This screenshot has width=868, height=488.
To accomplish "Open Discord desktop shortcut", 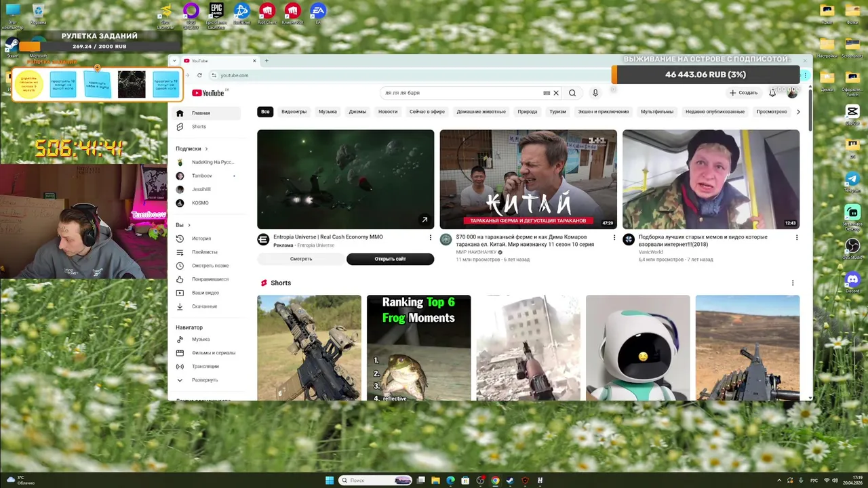I will pos(852,281).
